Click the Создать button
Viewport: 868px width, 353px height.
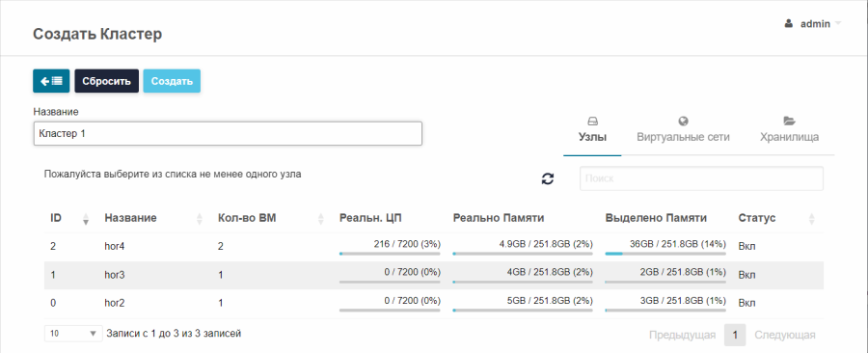tap(173, 81)
